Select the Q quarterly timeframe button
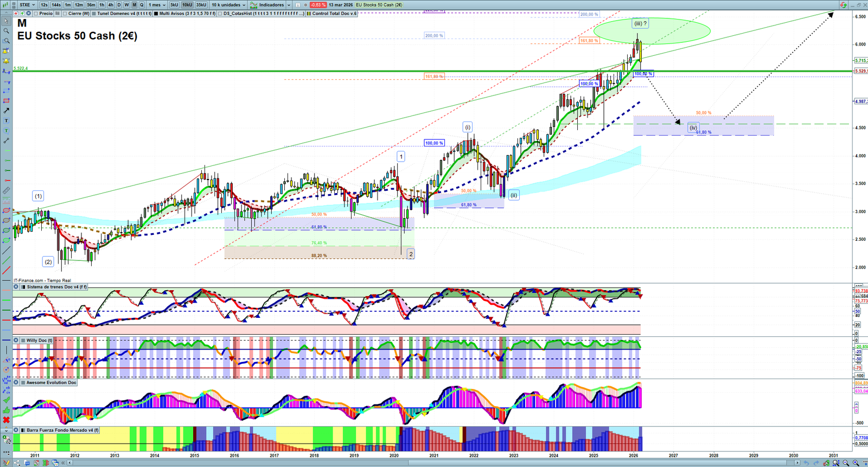This screenshot has width=868, height=467. pos(142,5)
